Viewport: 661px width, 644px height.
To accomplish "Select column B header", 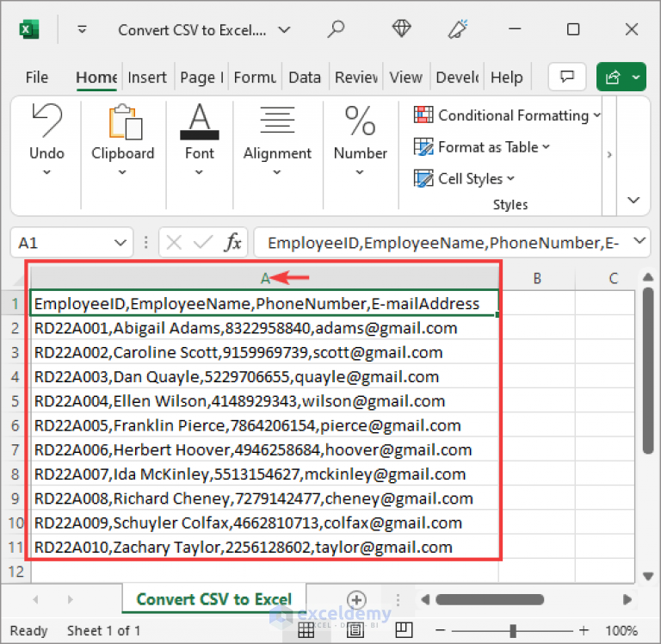I will 537,278.
